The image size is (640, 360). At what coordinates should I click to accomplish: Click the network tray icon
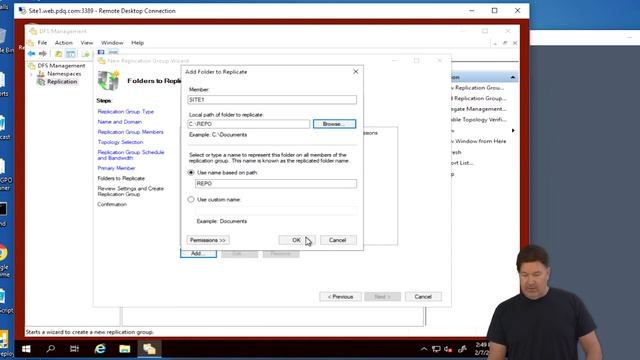(436, 349)
